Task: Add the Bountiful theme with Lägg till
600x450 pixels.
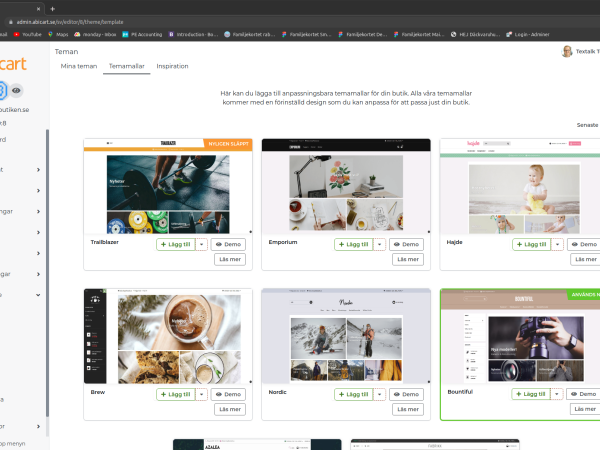Action: click(531, 394)
